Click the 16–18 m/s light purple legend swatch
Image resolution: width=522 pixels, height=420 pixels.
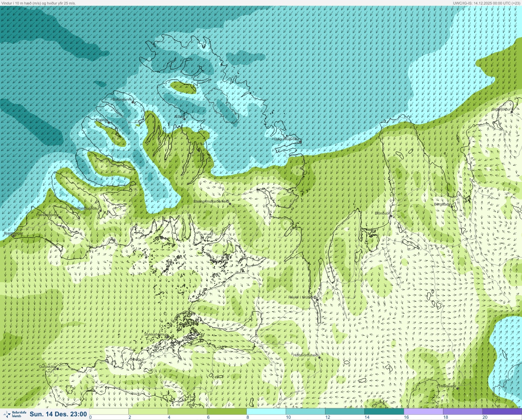(x=423, y=411)
